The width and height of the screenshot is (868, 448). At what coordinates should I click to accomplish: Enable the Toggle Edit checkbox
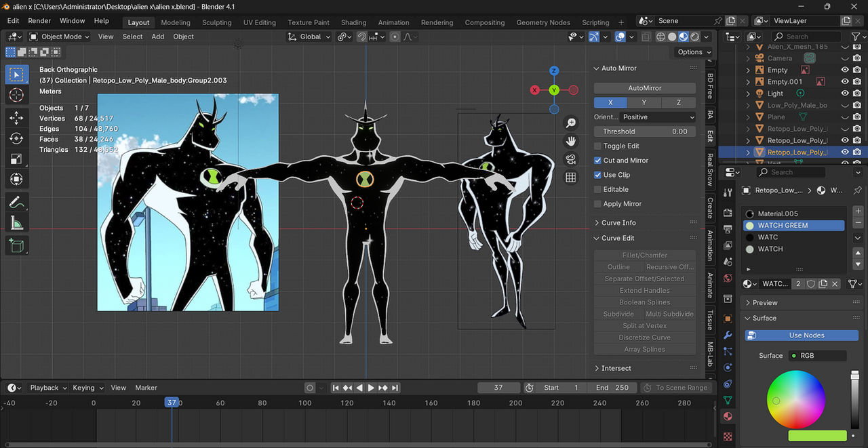(597, 146)
